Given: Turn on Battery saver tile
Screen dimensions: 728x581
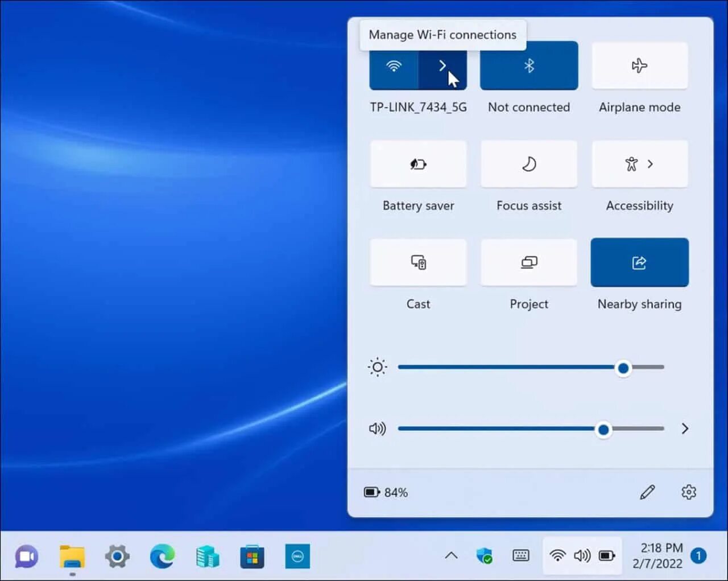Looking at the screenshot, I should tap(419, 164).
